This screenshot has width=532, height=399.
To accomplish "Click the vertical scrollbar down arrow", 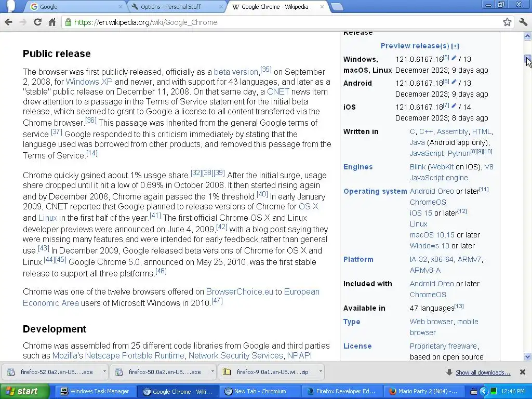I will [528, 356].
